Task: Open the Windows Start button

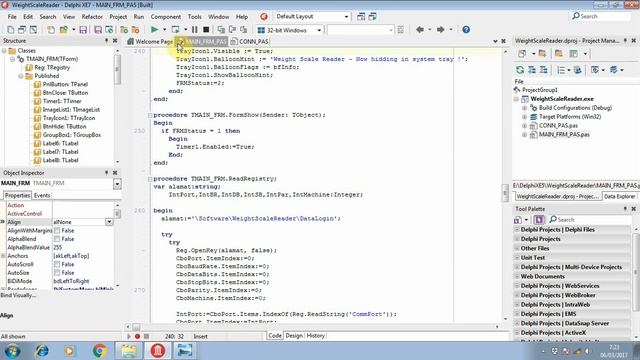Action: [x=12, y=351]
